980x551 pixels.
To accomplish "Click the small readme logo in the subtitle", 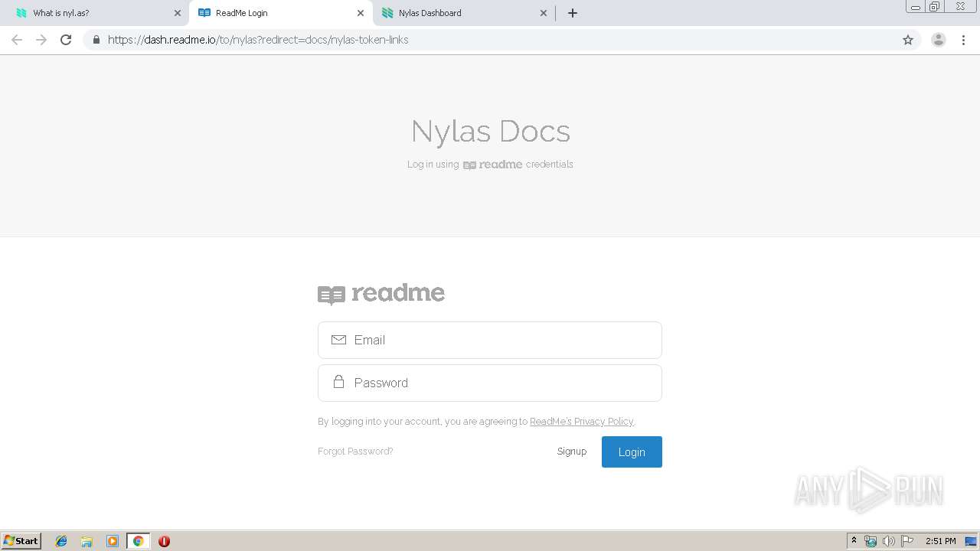I will pyautogui.click(x=493, y=165).
